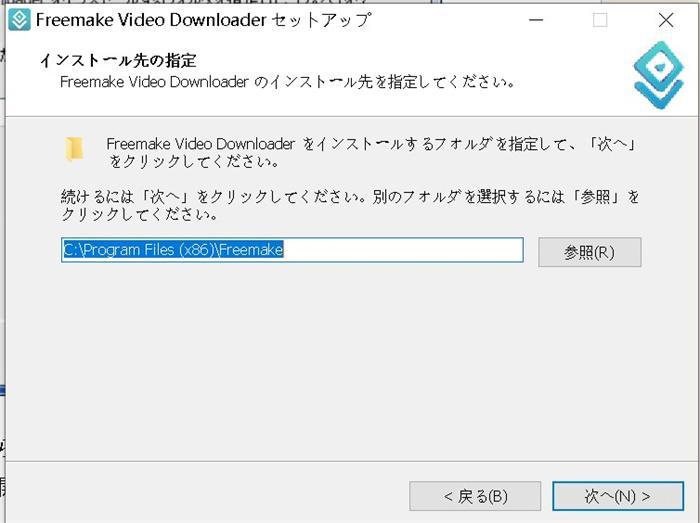Click the large Freemake logo in the header

coord(658,75)
